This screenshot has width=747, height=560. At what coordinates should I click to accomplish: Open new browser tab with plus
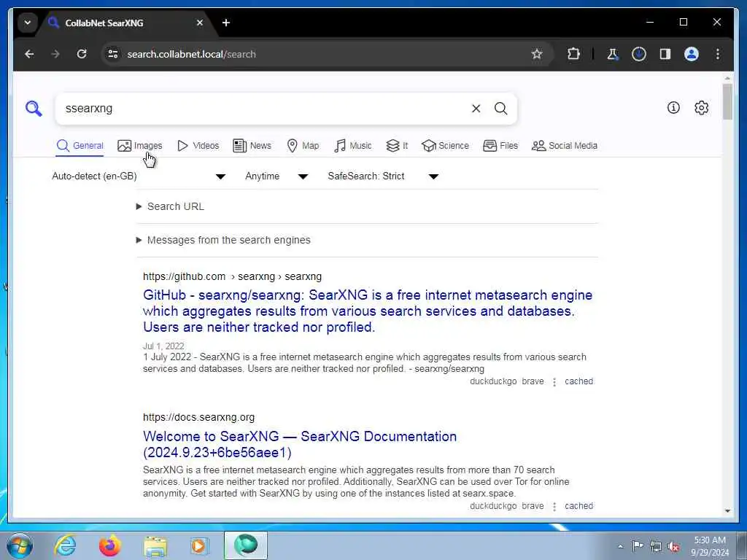pos(226,23)
